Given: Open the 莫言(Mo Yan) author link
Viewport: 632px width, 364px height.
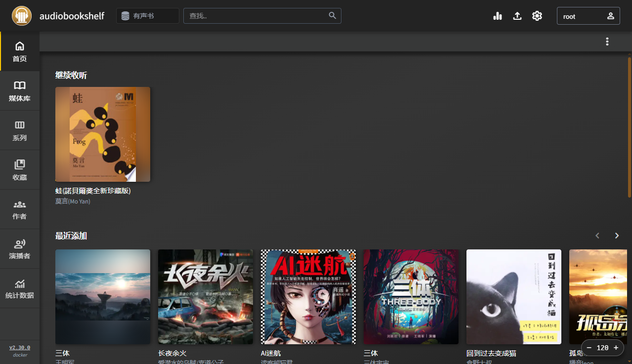Looking at the screenshot, I should [x=73, y=201].
